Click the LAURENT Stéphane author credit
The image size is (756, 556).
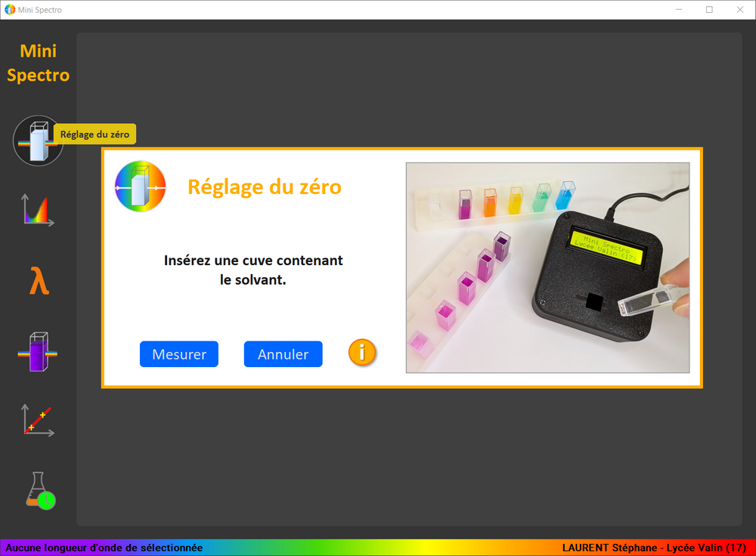coord(654,548)
